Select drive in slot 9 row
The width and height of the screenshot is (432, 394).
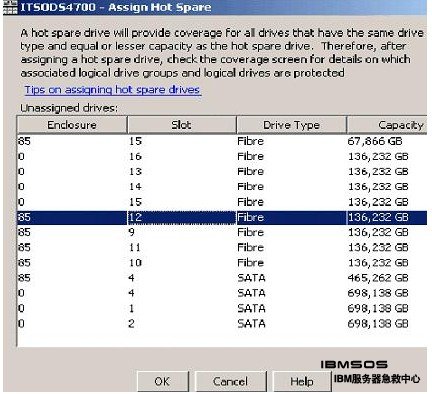click(x=222, y=232)
